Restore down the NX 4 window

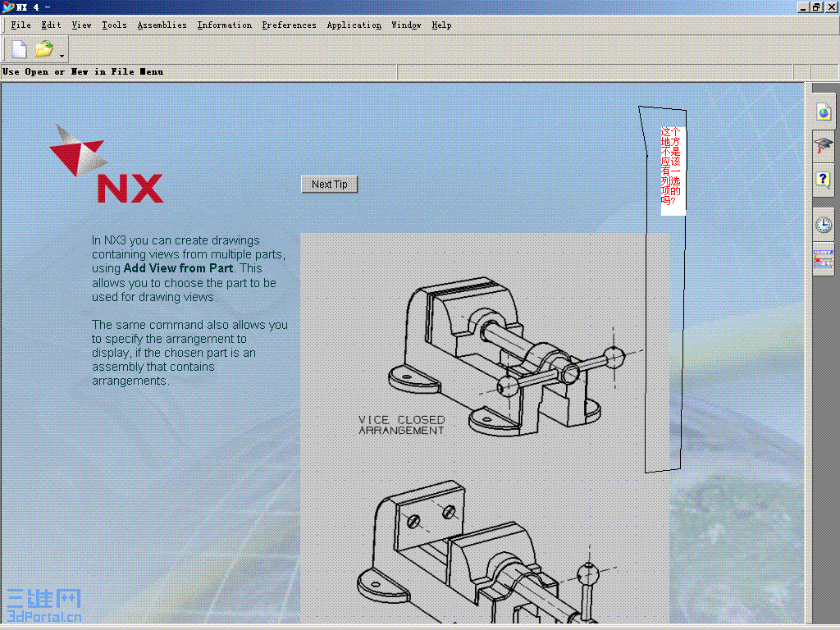click(x=816, y=7)
